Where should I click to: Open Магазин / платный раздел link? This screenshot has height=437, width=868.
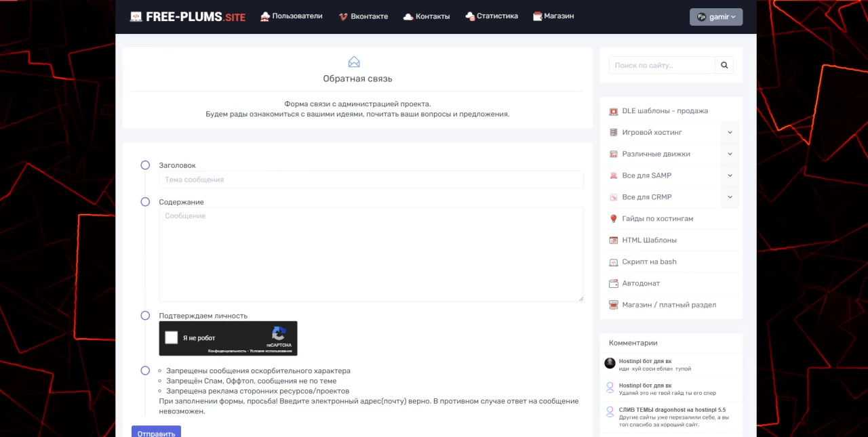(669, 305)
